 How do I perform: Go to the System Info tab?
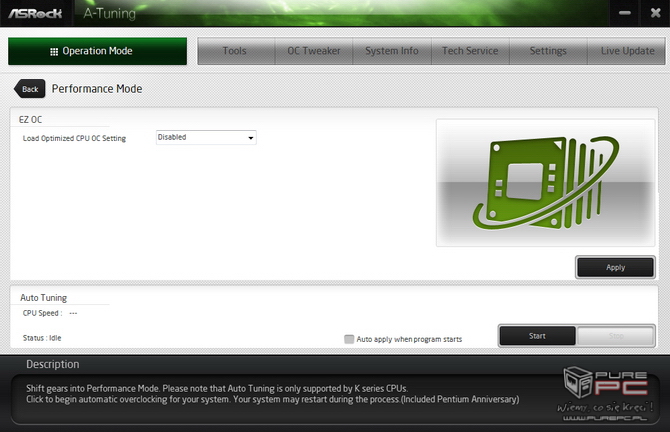click(392, 51)
